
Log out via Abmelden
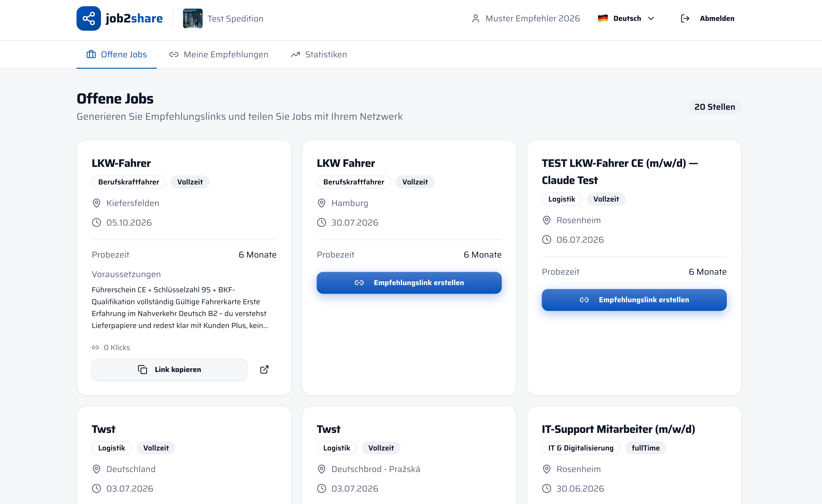coord(717,18)
